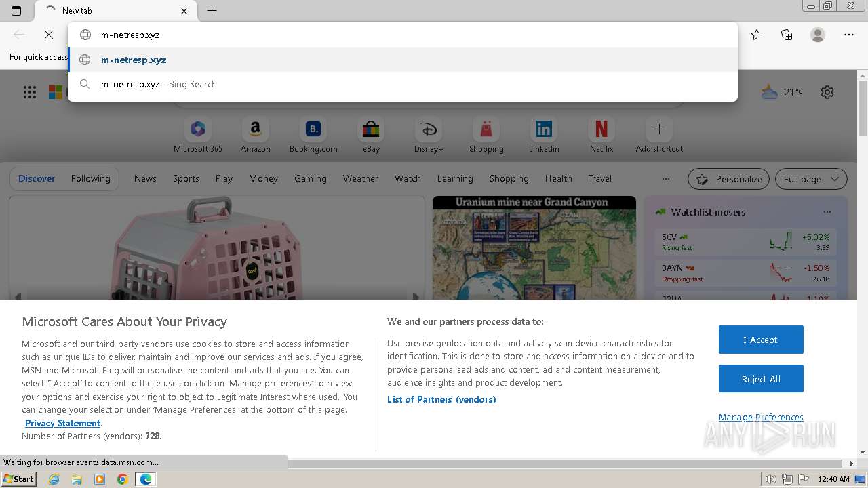Open Microsoft 365 shortcut
The width and height of the screenshot is (868, 488).
coord(198,136)
